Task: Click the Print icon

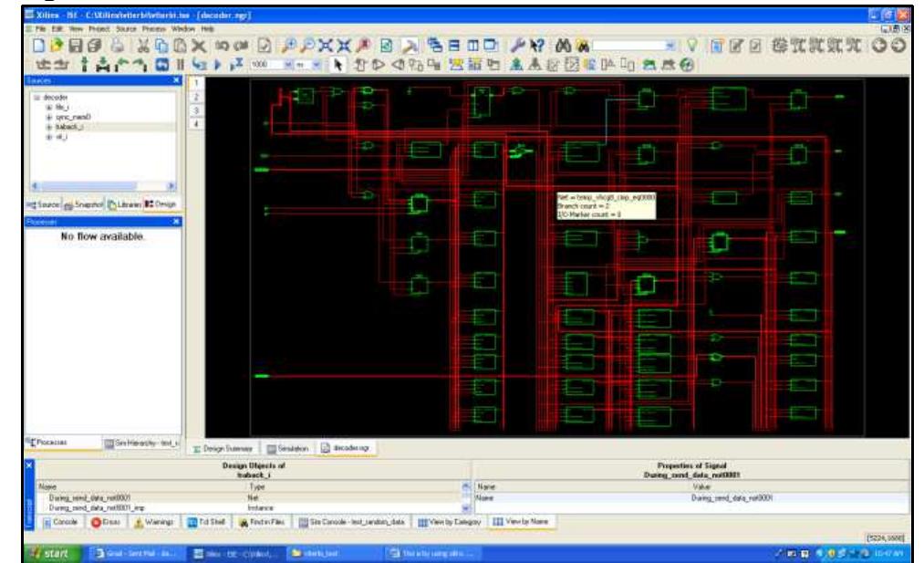Action: (118, 46)
